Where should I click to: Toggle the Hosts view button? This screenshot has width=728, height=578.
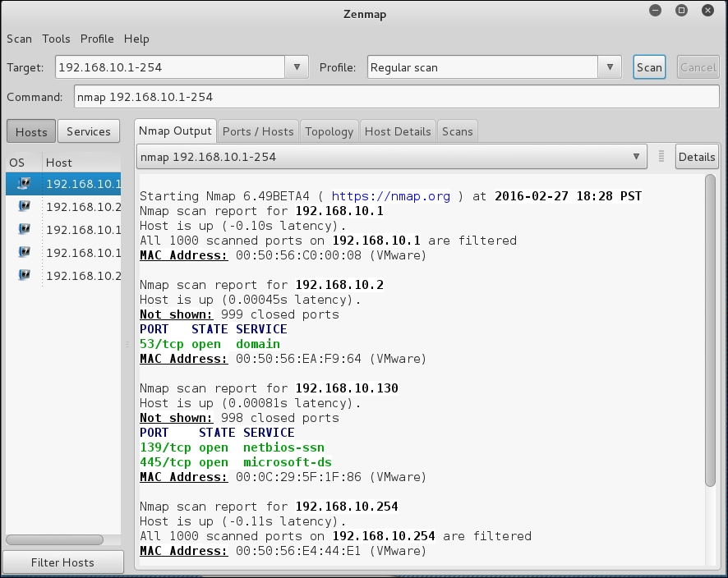pos(31,131)
